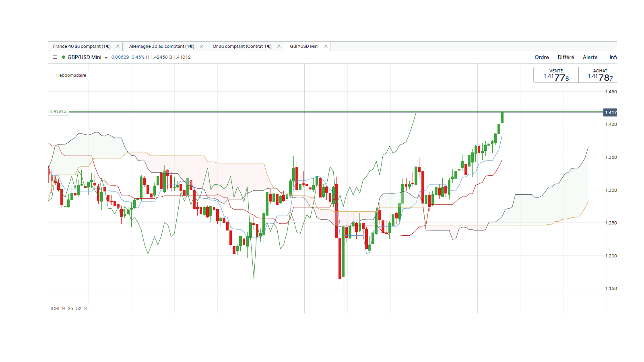Click the 1.450 price axis label

(x=611, y=92)
